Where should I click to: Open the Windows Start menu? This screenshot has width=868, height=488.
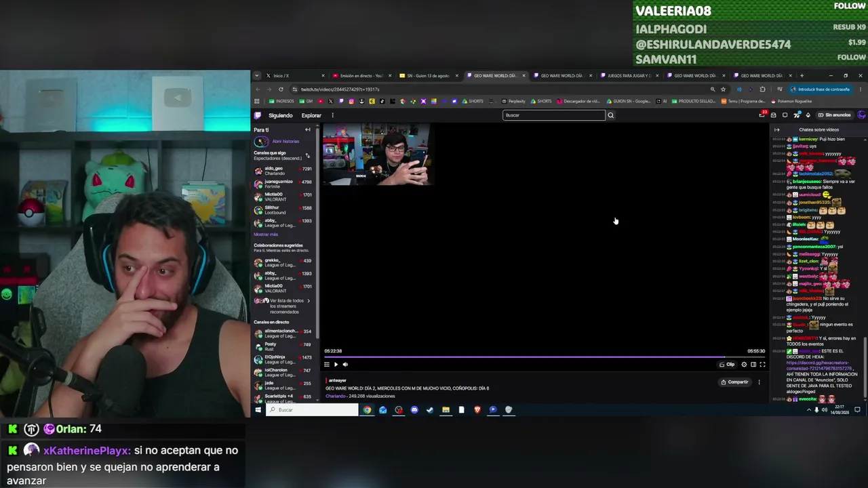coord(258,410)
